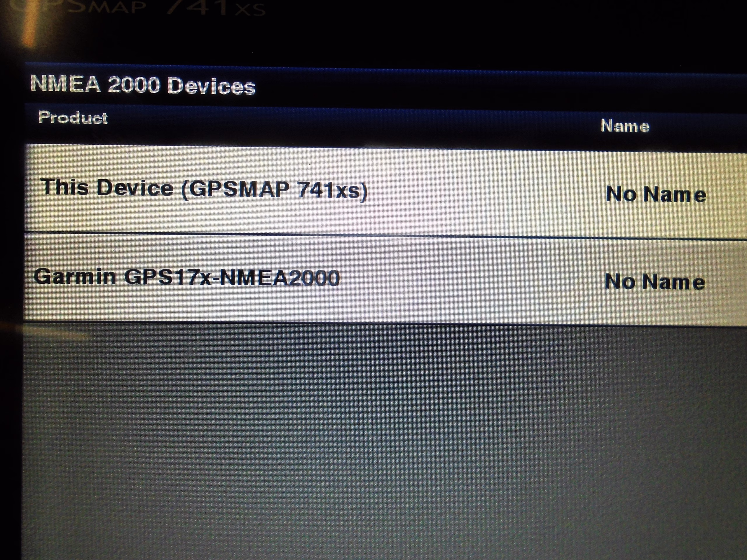Click the "Devices" word in the page title
The image size is (747, 560).
point(211,86)
